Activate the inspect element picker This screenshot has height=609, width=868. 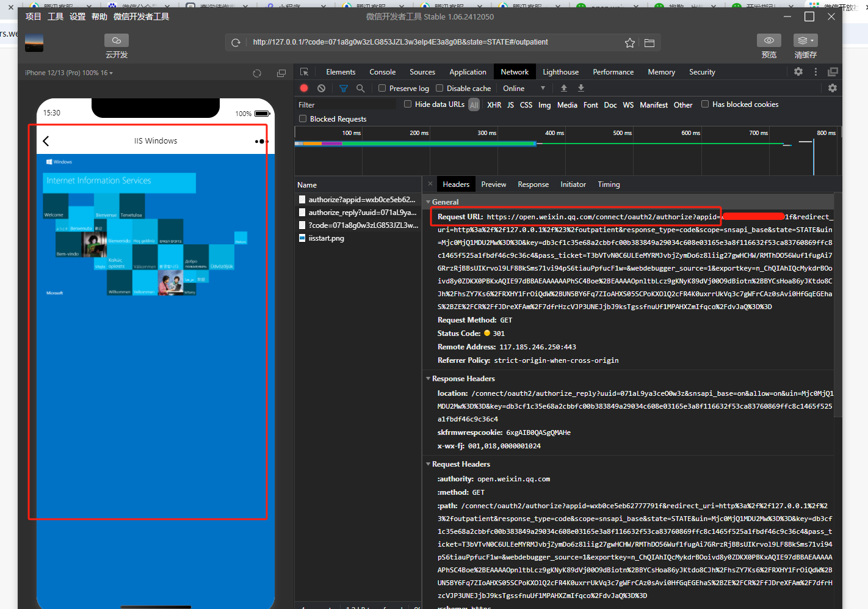point(305,72)
